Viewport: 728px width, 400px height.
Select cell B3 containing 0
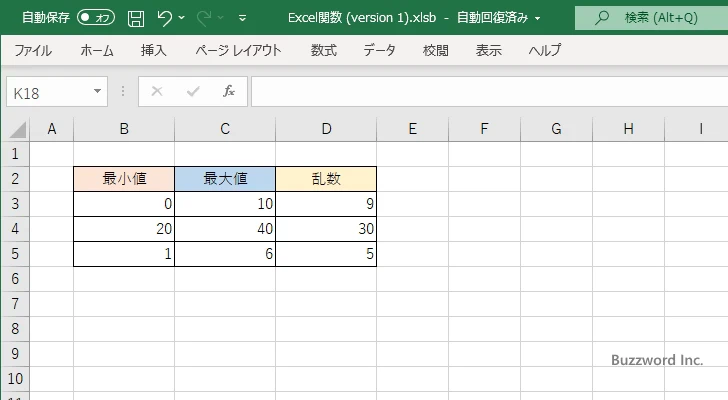[x=124, y=204]
